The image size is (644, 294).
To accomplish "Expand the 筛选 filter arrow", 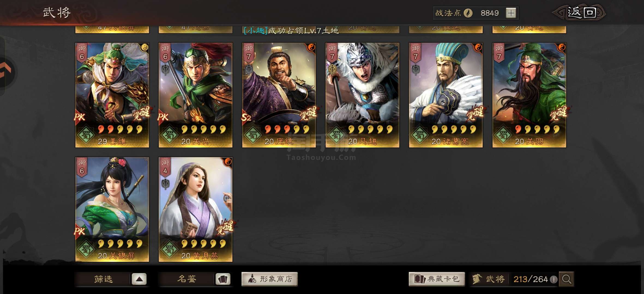I will tap(139, 279).
